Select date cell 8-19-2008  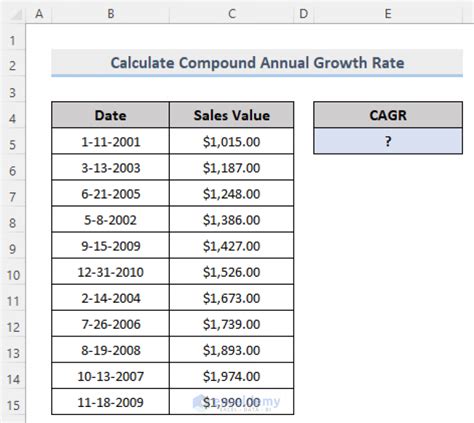[x=111, y=350]
